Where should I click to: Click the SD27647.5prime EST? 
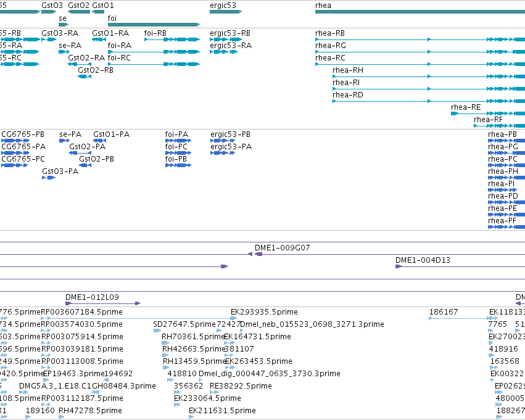point(157,331)
